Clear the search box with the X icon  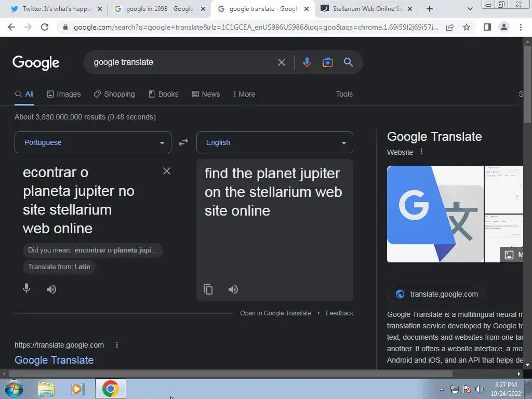click(x=281, y=62)
